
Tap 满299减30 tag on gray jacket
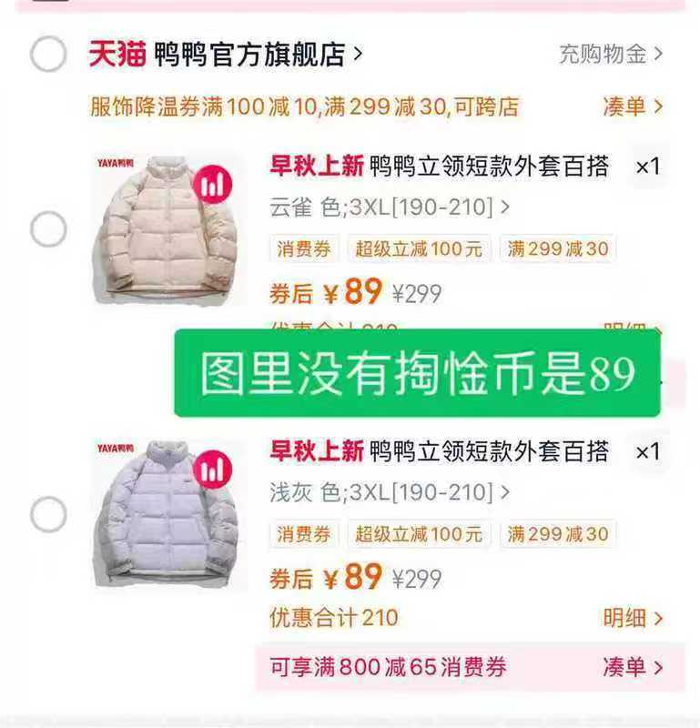558,534
